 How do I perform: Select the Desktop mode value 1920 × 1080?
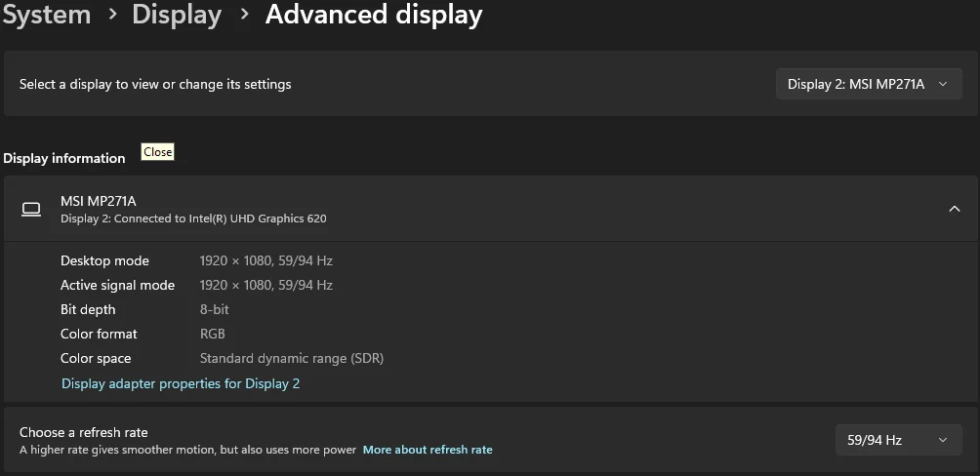266,260
